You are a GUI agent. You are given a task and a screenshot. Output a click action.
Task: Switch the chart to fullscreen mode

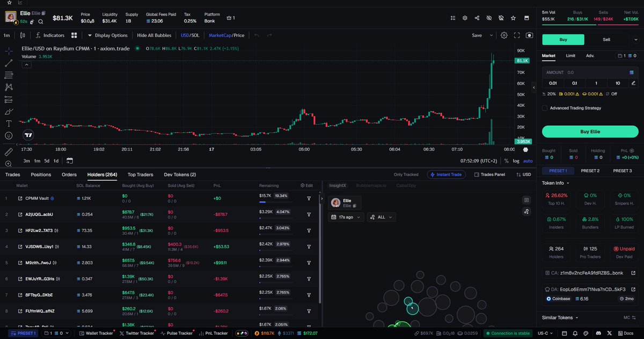point(517,35)
